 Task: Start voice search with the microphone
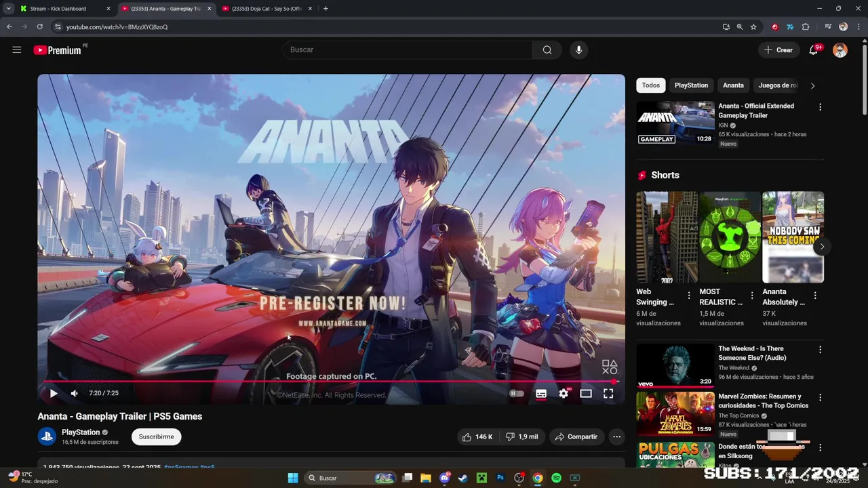[578, 49]
